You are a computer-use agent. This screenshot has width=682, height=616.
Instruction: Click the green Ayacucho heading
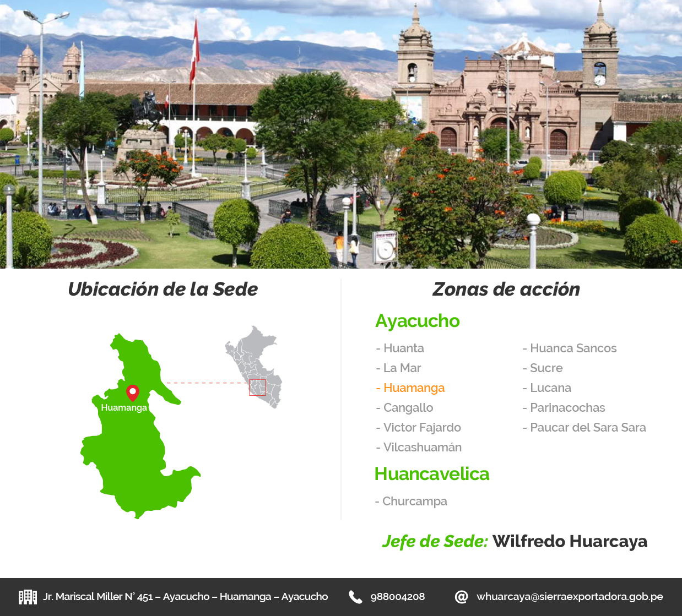pyautogui.click(x=418, y=321)
